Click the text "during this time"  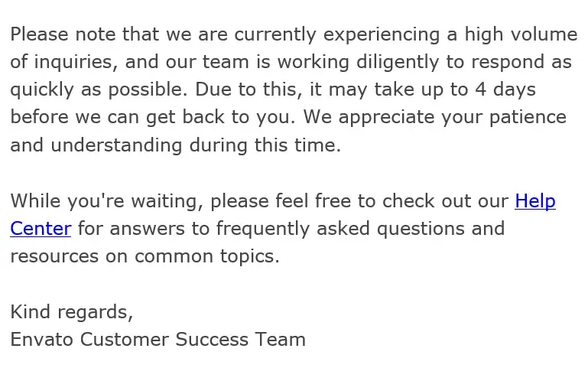coord(268,145)
